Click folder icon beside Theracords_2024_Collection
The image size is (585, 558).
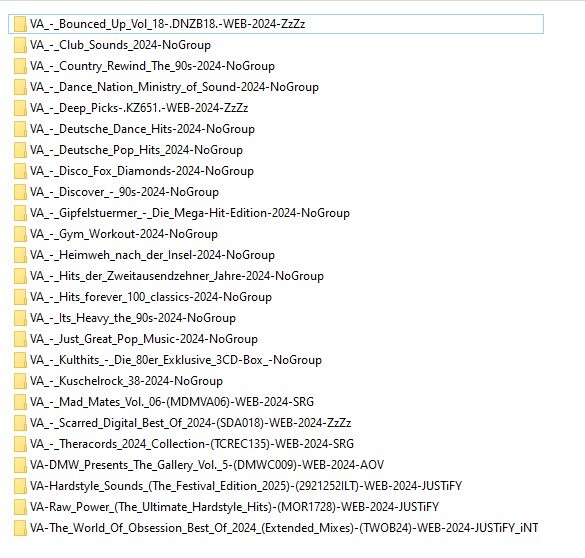[20, 444]
